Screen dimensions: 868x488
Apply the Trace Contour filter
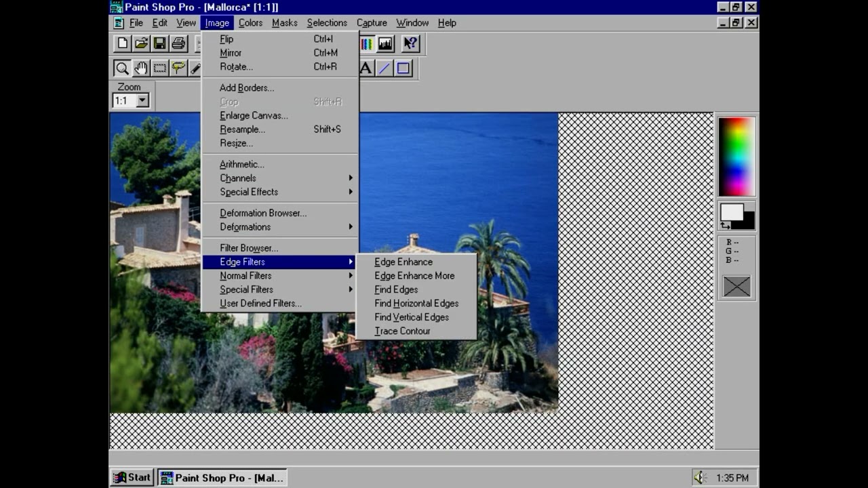[416, 331]
